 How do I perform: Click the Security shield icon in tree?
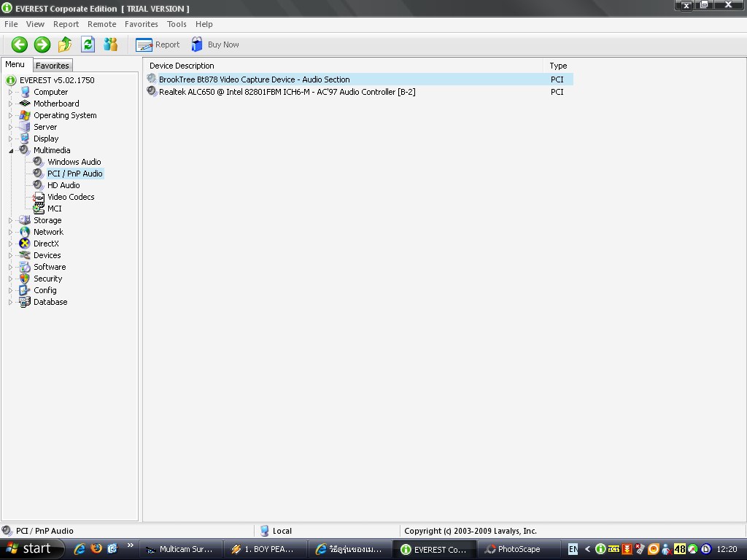point(25,279)
